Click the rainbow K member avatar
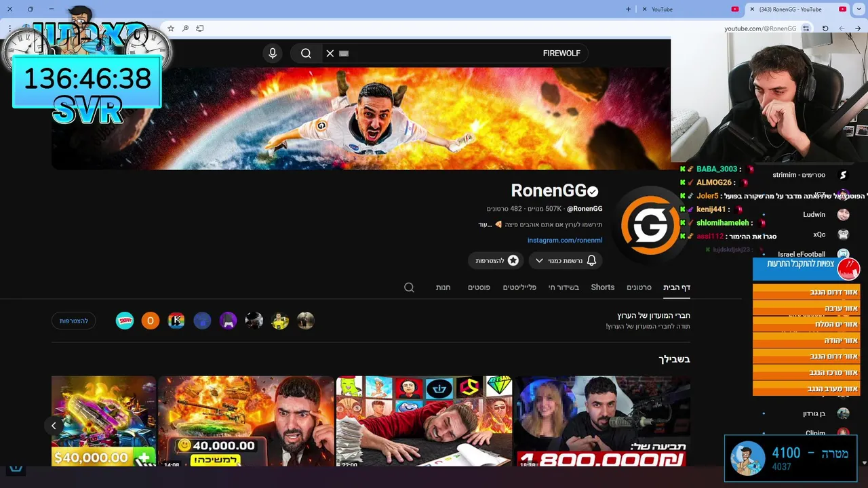Image resolution: width=868 pixels, height=488 pixels. pyautogui.click(x=176, y=321)
